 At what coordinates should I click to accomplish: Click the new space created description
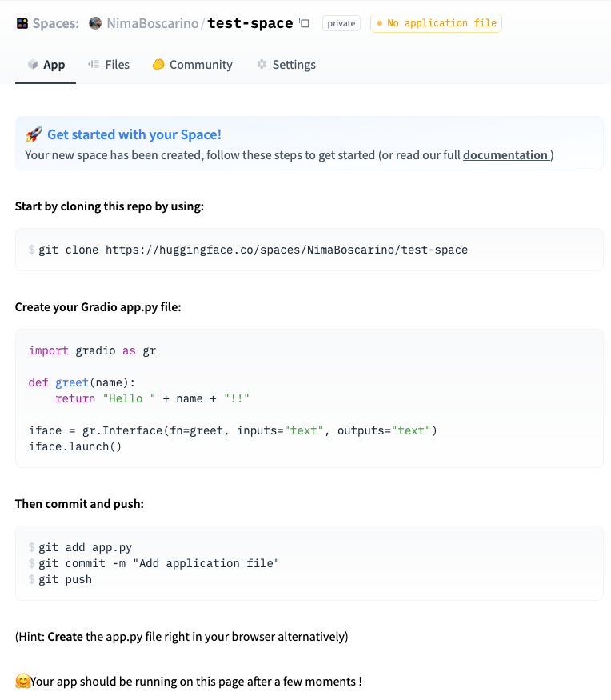point(290,155)
